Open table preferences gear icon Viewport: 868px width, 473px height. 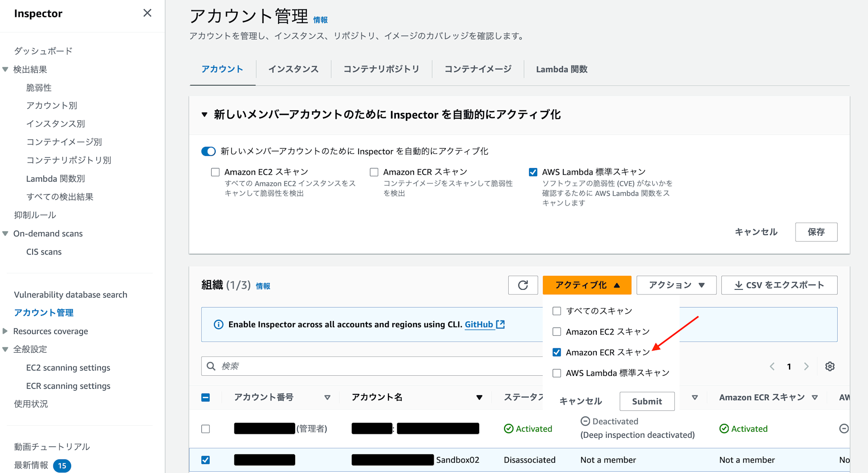(830, 366)
